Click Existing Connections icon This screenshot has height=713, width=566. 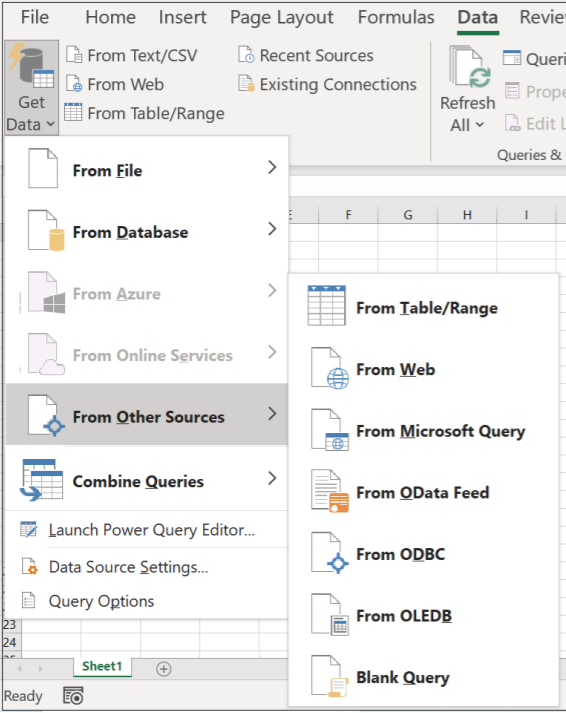(x=246, y=84)
